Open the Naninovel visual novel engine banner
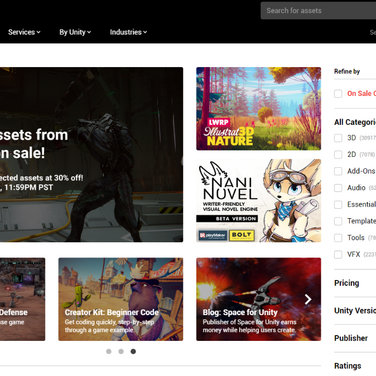 (x=258, y=200)
